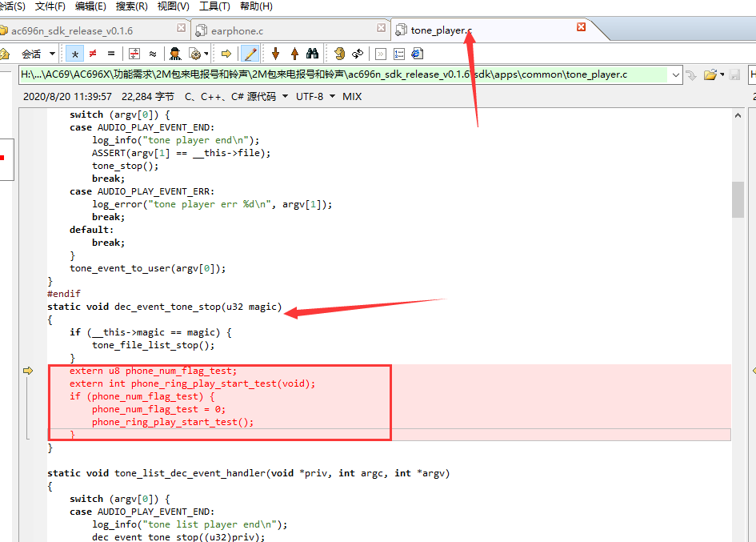Click the looping arrows reload icon
The height and width of the screenshot is (542, 756).
pyautogui.click(x=358, y=54)
